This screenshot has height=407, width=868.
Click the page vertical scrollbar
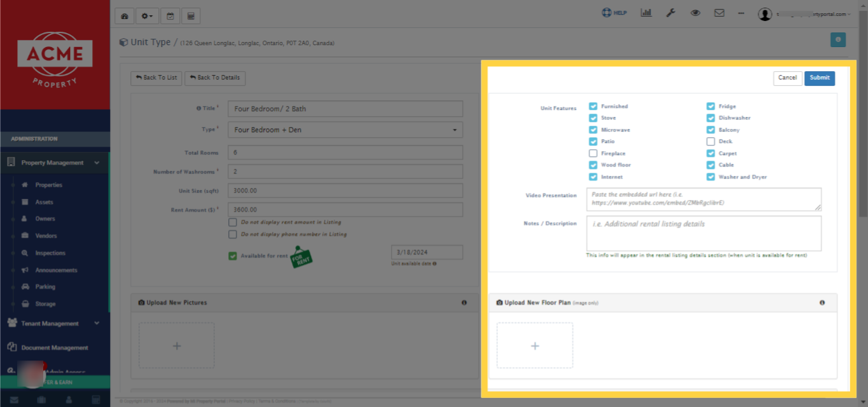point(863,114)
